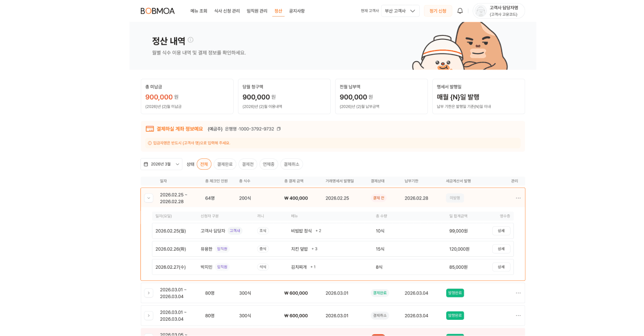644x336 pixels.
Task: Click the + 3 count beside 치킨 덮밥
Action: [x=315, y=249]
